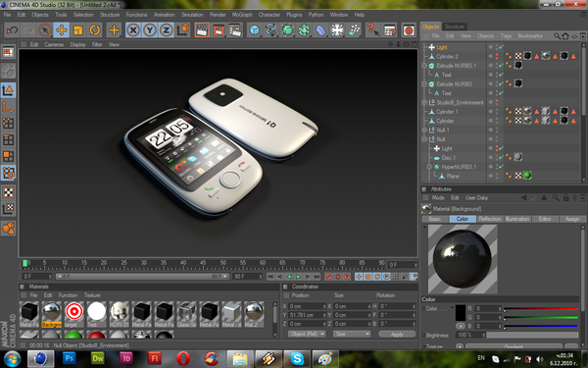The image size is (588, 368).
Task: Toggle Y axis lock
Action: 150,30
